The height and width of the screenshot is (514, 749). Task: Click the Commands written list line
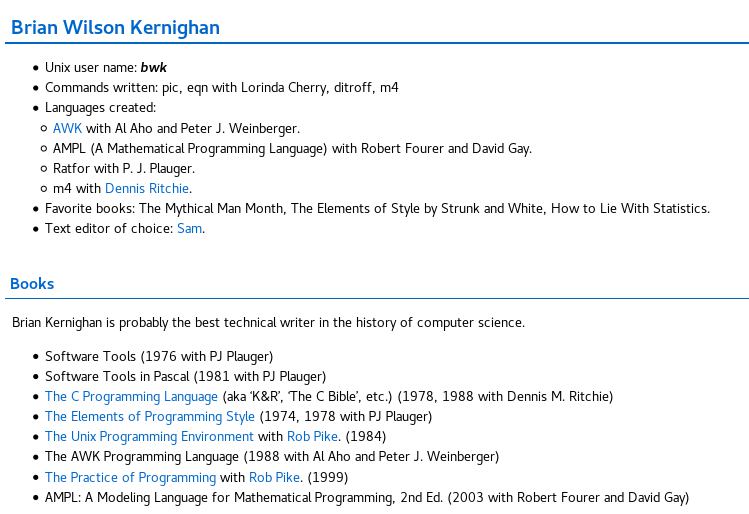click(221, 87)
